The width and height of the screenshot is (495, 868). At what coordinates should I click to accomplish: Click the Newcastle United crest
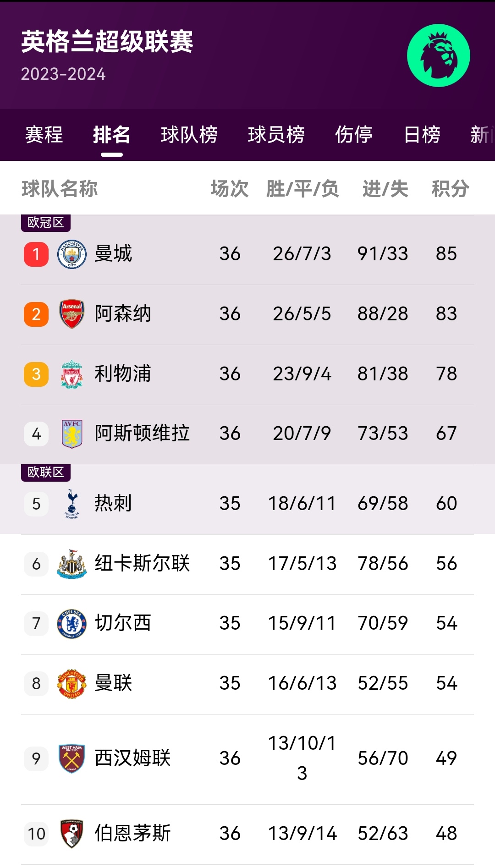72,564
